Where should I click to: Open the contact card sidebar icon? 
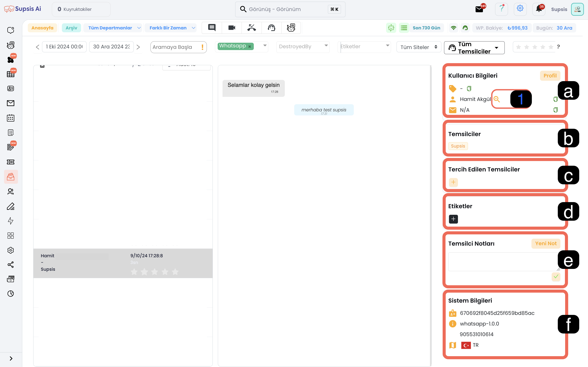(11, 89)
